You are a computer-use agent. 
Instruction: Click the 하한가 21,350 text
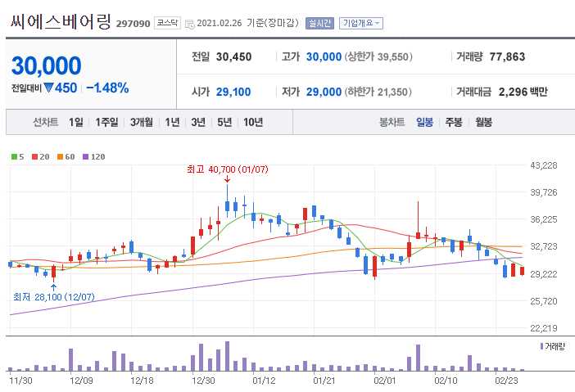click(x=378, y=92)
